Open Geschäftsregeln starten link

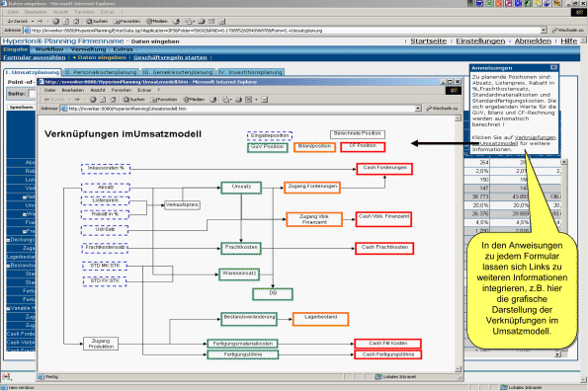click(170, 57)
